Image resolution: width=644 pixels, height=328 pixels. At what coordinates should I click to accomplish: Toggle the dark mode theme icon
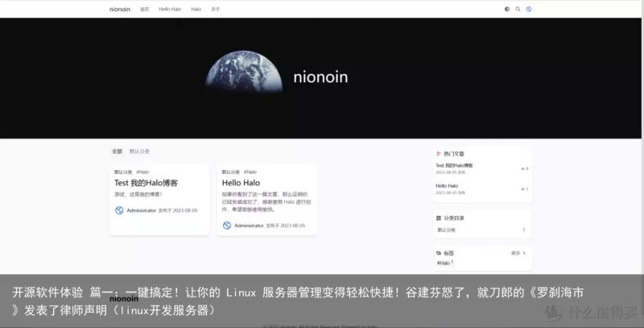coord(507,9)
